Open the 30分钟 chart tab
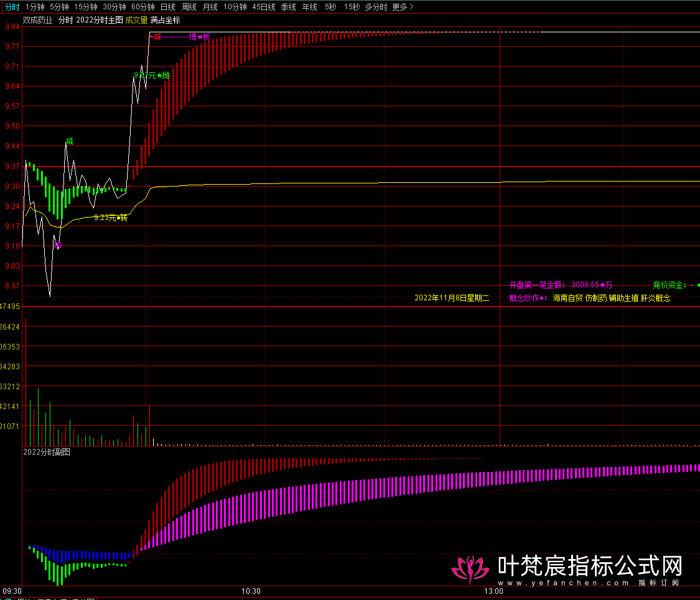Screen dimensions: 700x600 (x=114, y=7)
